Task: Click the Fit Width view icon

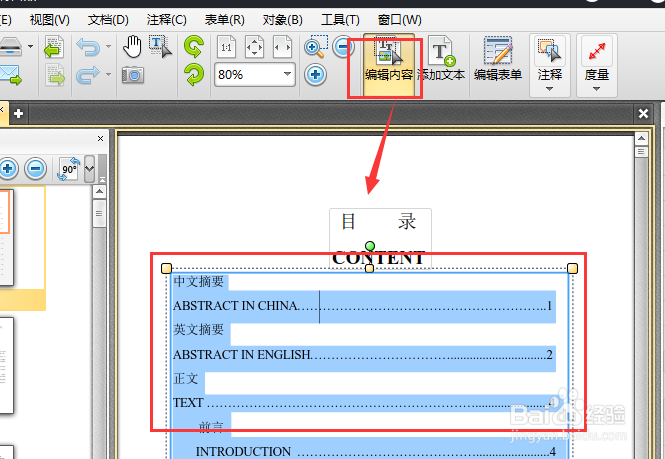Action: (282, 47)
